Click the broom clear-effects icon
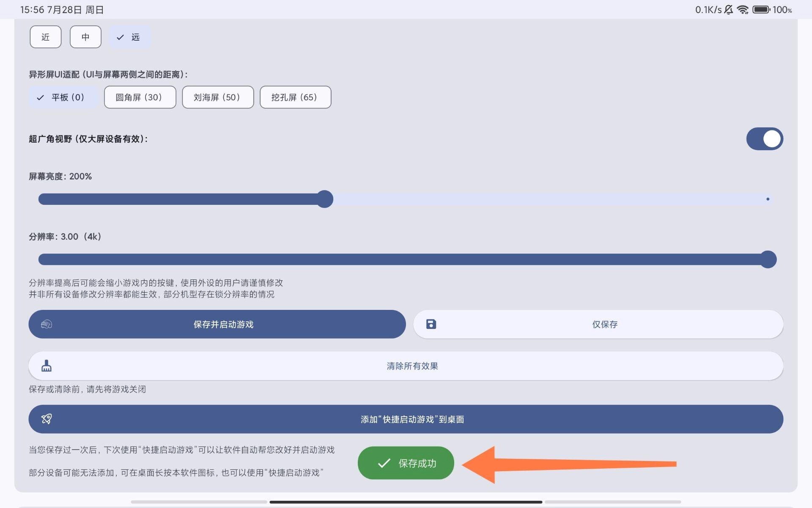This screenshot has height=508, width=812. 47,366
